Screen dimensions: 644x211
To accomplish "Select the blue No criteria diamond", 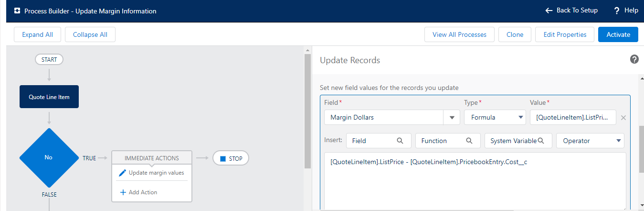I will pos(48,157).
